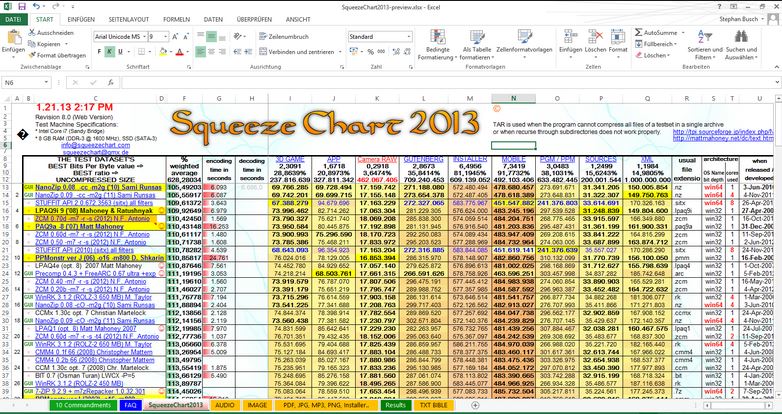
Task: Open the info@squeezechart.com link
Action: (x=96, y=146)
